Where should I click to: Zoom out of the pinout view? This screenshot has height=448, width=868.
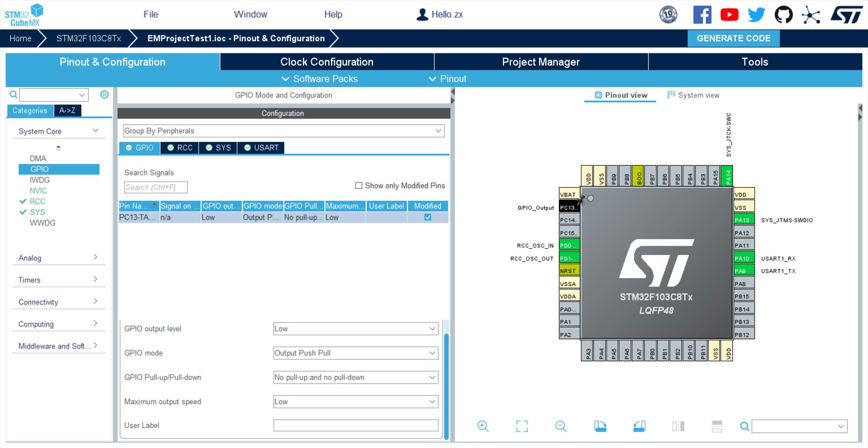561,426
